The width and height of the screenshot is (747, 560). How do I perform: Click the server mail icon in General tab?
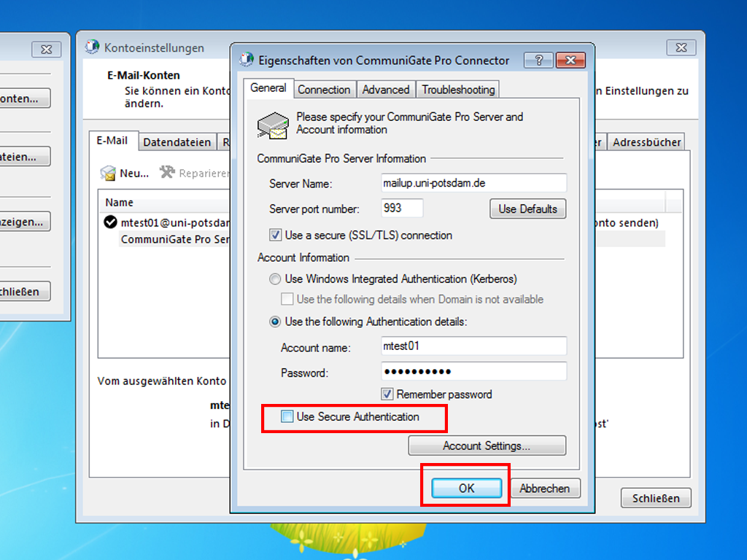273,125
